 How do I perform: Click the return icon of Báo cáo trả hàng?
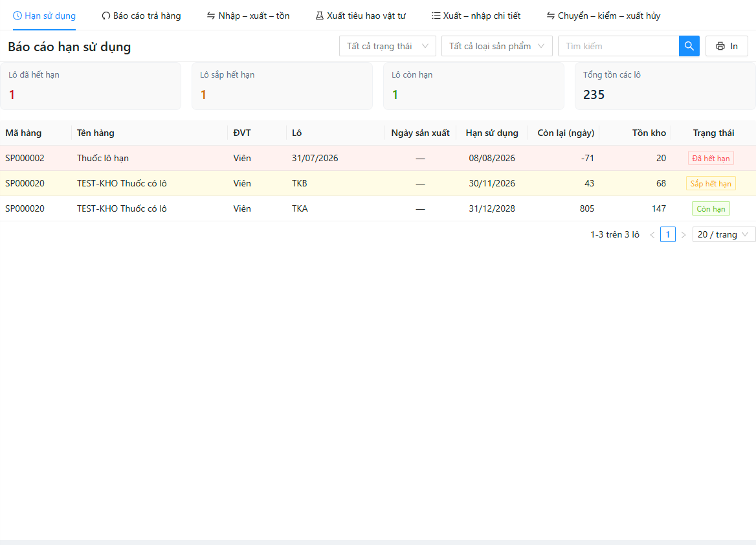(106, 16)
